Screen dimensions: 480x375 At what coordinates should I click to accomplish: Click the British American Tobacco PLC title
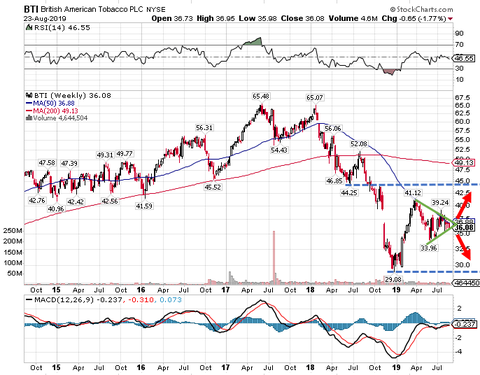point(92,9)
